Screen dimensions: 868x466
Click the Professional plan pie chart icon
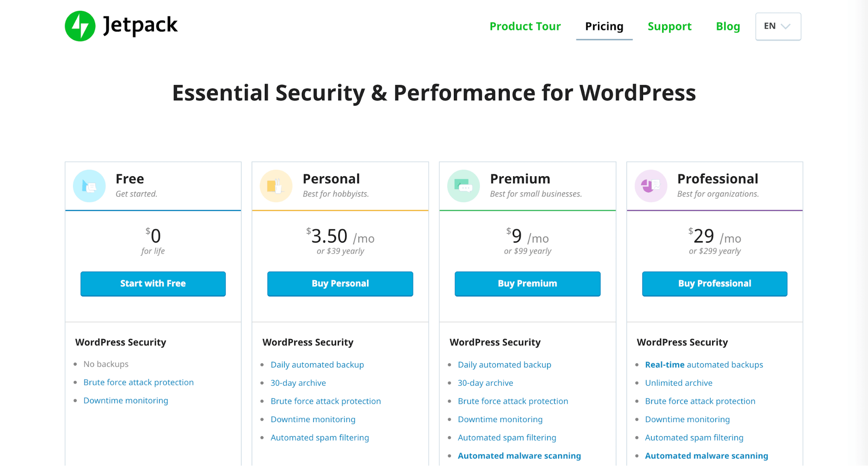click(651, 186)
